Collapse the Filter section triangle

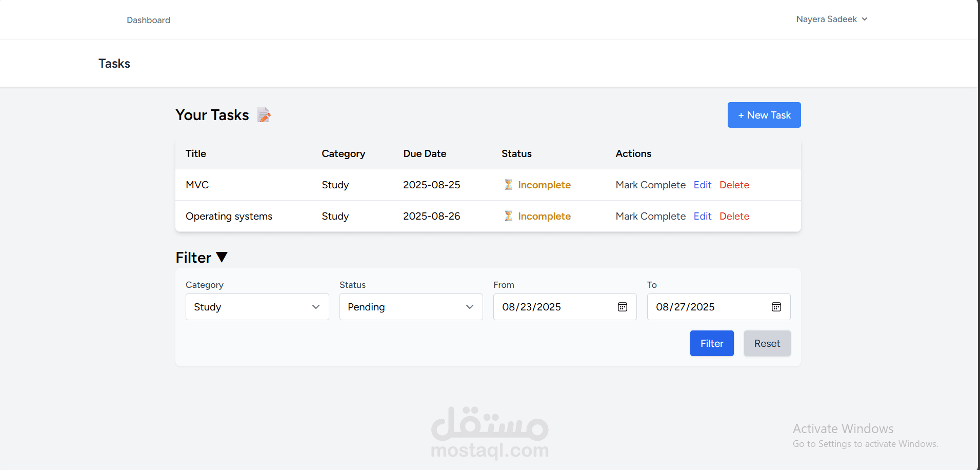(x=222, y=257)
